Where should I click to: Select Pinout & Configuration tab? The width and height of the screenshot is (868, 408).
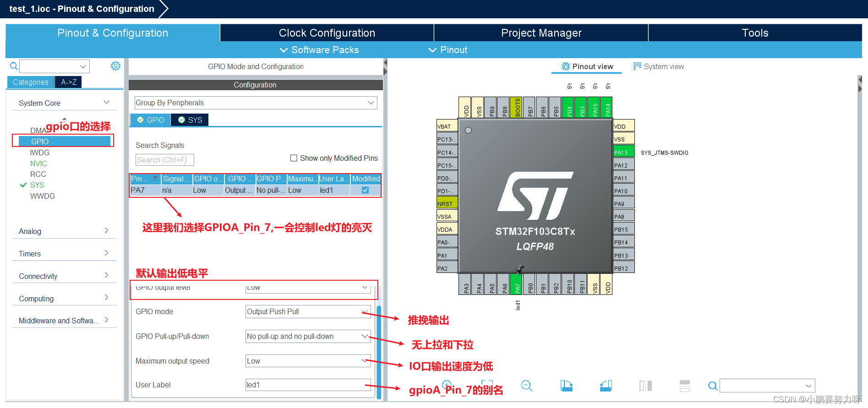113,33
